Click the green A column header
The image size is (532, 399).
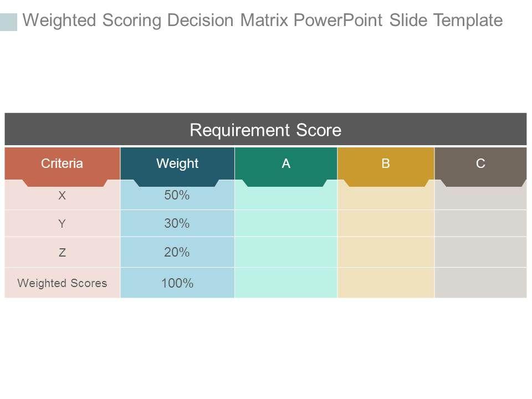click(x=286, y=163)
